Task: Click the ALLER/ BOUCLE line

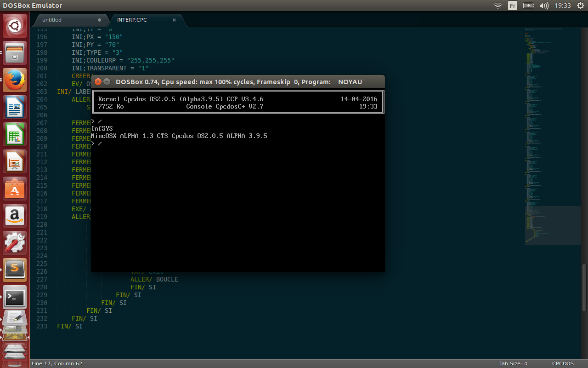Action: tap(154, 279)
